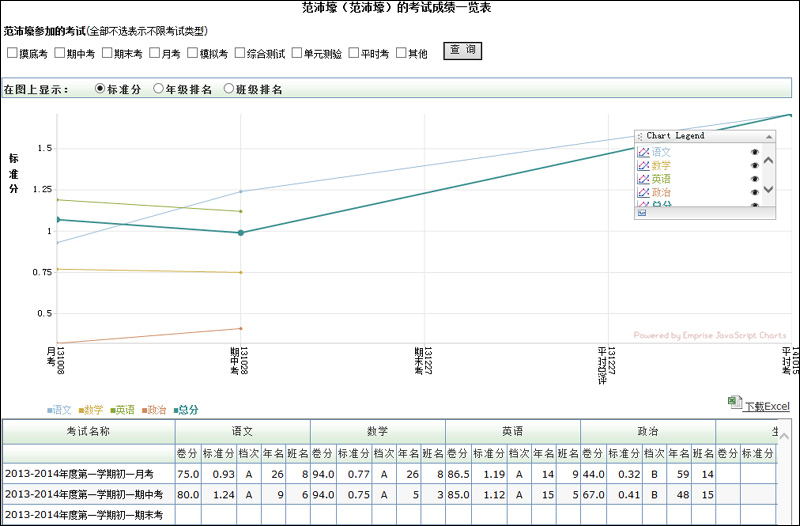The width and height of the screenshot is (800, 526).
Task: Click the 查询 query button
Action: click(462, 51)
